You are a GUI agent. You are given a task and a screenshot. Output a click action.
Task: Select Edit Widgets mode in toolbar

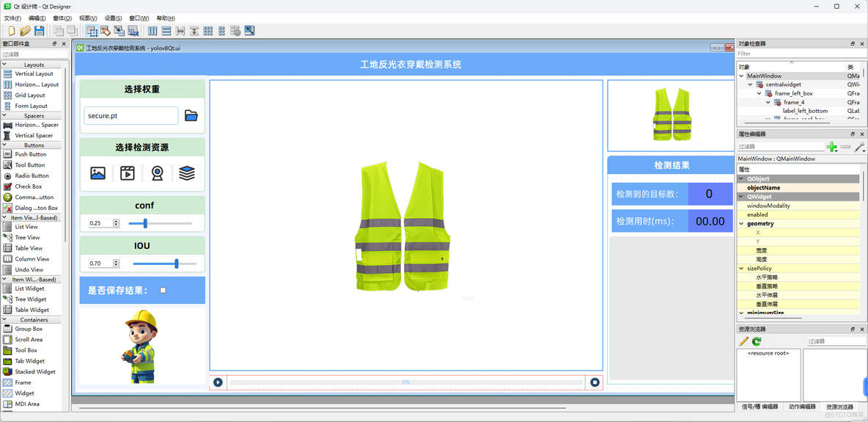pos(92,31)
